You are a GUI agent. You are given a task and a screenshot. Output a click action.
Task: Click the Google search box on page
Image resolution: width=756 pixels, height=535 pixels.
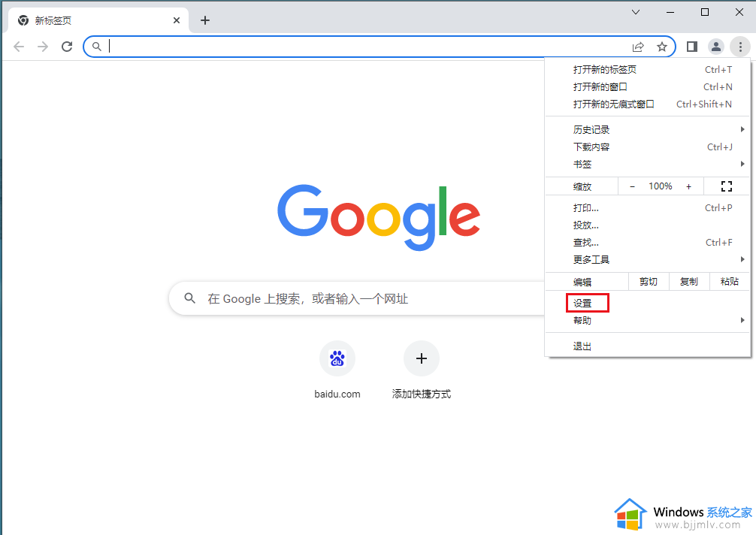[x=357, y=299]
